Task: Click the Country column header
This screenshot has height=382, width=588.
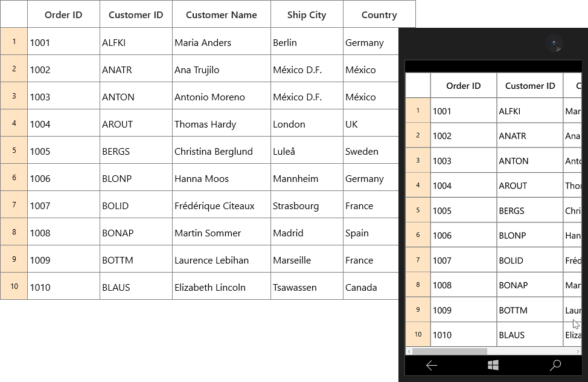Action: (x=379, y=14)
